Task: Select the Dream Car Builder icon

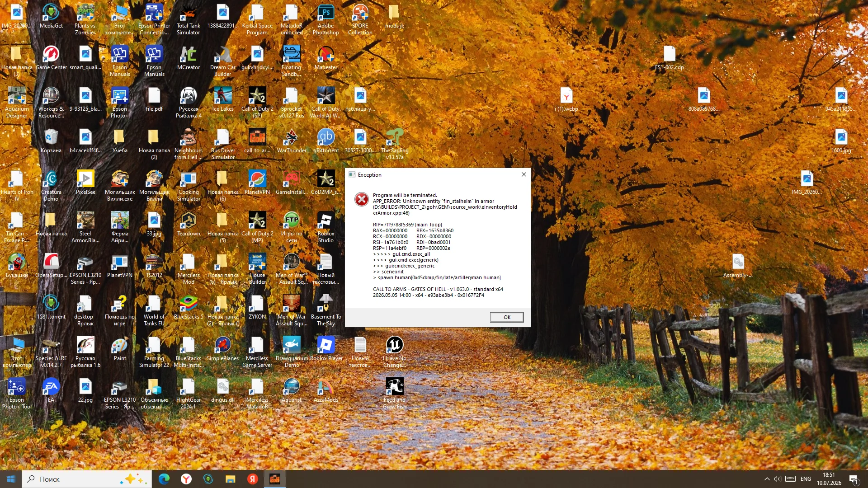Action: pyautogui.click(x=223, y=61)
